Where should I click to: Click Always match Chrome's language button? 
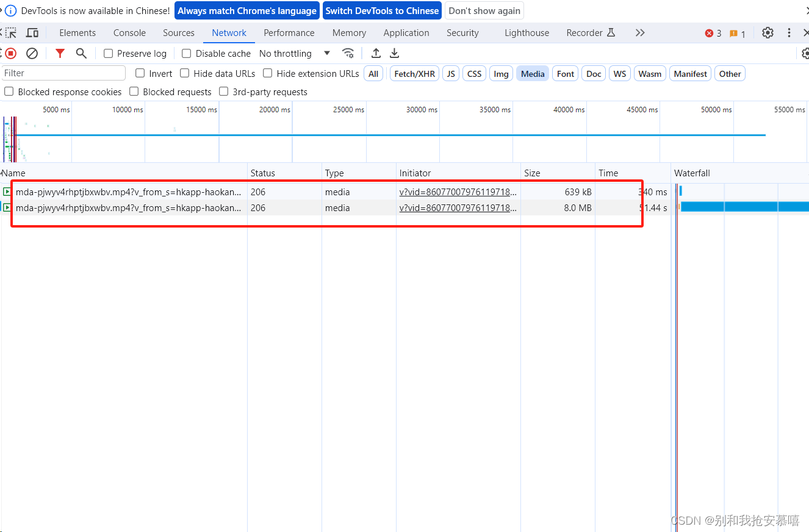coord(248,11)
